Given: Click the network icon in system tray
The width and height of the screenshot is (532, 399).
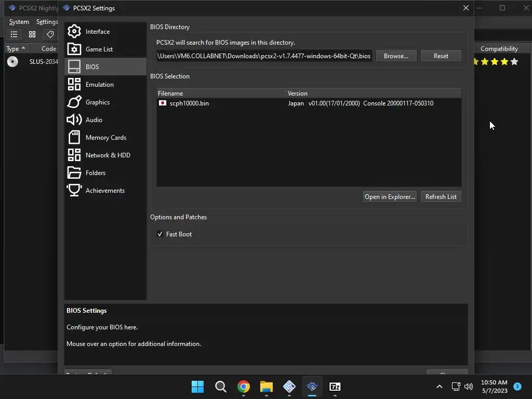Looking at the screenshot, I should point(456,387).
